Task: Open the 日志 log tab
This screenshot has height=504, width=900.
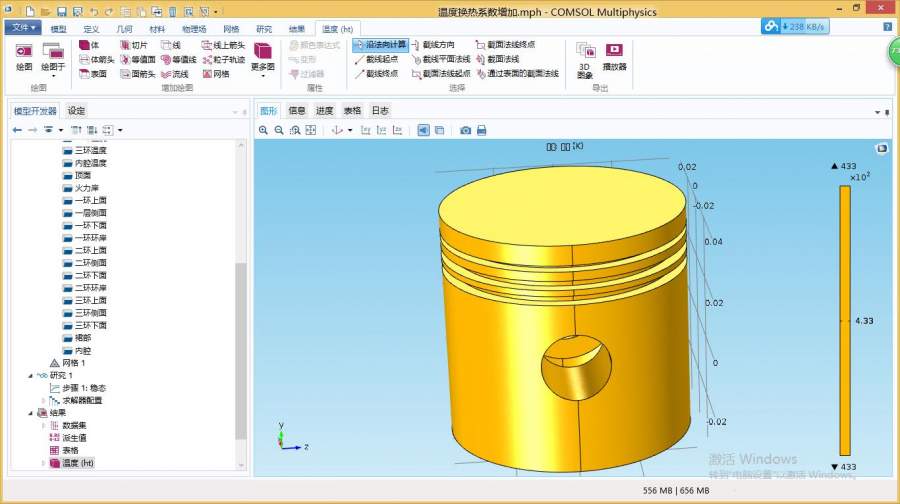Action: (x=380, y=111)
